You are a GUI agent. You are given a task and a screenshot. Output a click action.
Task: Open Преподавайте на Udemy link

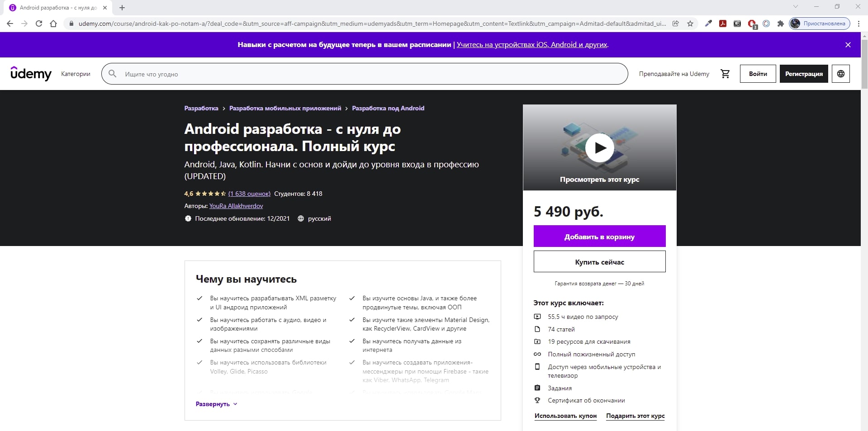pyautogui.click(x=674, y=74)
